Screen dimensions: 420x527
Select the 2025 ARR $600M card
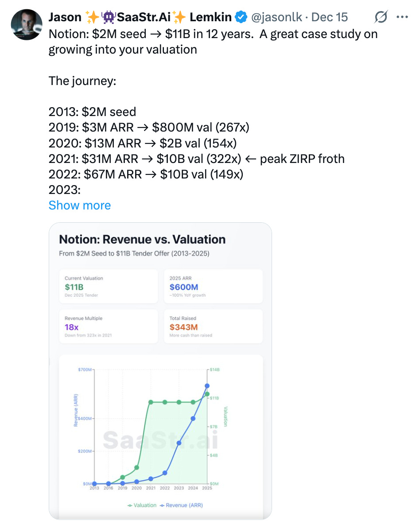click(213, 286)
